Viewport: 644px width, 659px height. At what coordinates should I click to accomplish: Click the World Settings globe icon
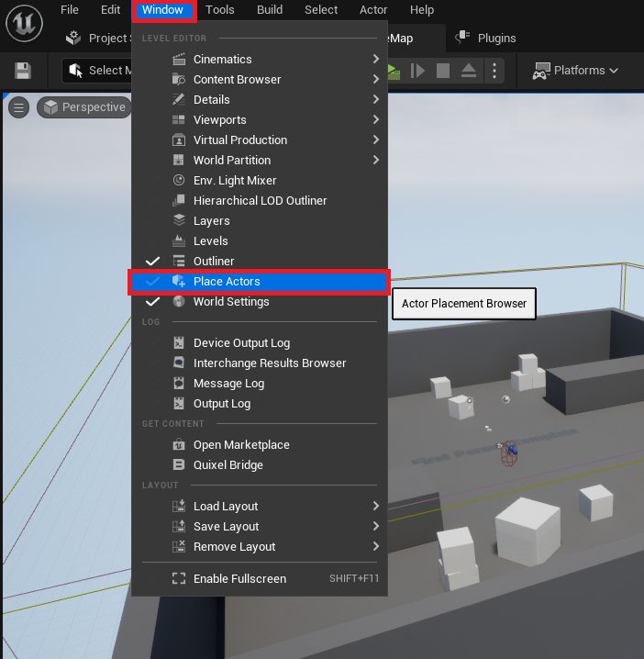(179, 301)
